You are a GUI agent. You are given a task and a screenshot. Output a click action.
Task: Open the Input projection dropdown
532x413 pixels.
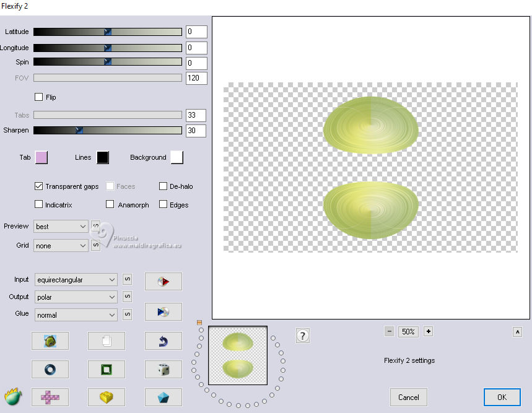click(76, 280)
